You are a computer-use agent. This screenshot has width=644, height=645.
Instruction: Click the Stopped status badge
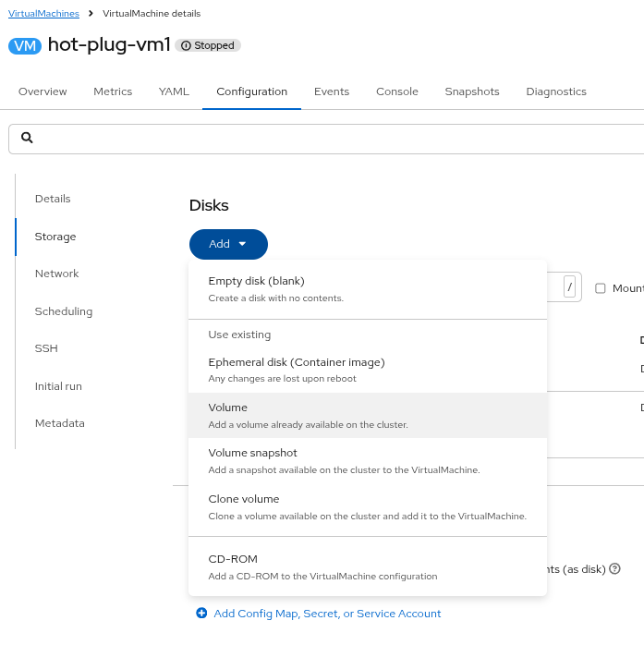click(208, 45)
